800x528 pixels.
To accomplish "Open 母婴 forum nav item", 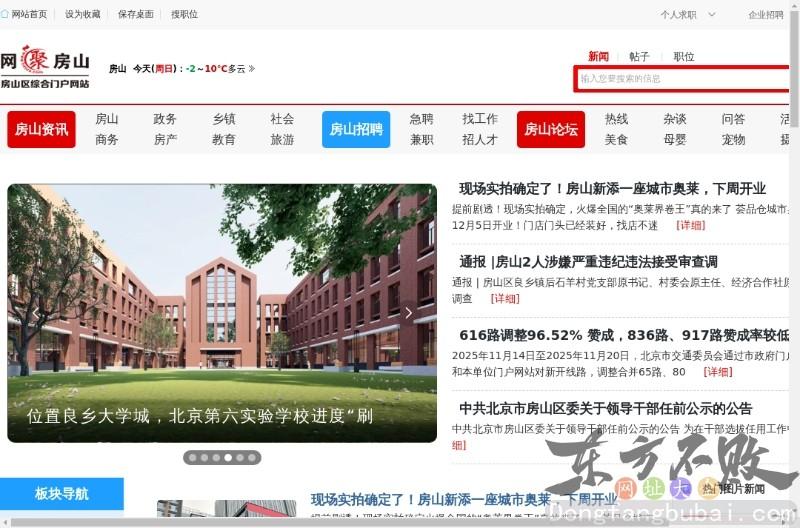I will [675, 140].
